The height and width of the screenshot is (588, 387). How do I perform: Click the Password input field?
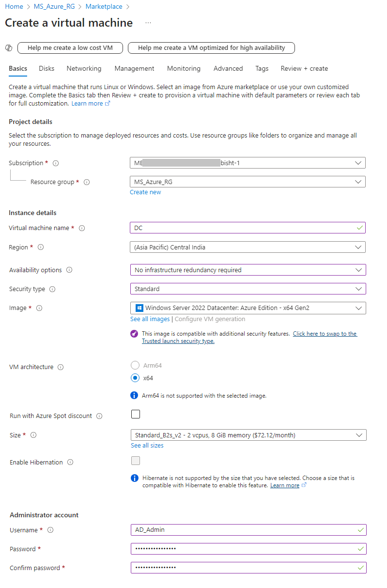[248, 549]
